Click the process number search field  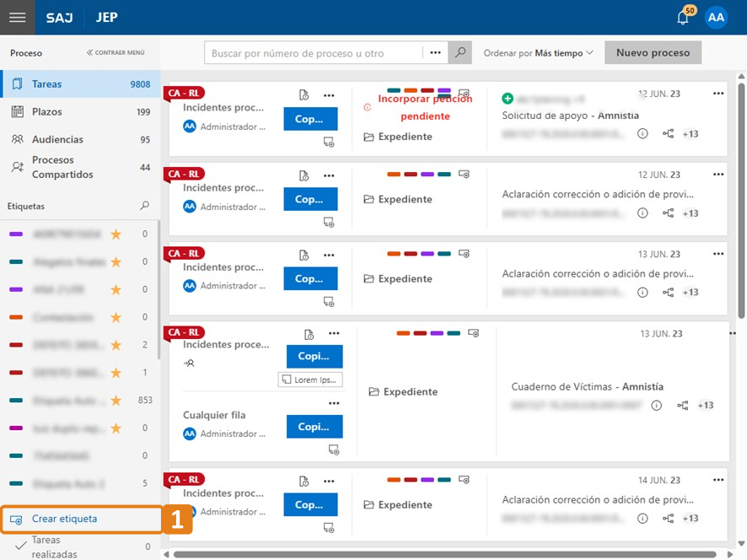coord(312,53)
